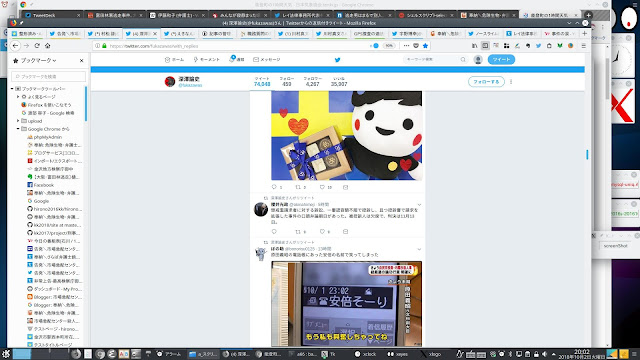Screen dimensions: 640x360
Task: Click the ブックマークを検索 search field
Action: click(x=49, y=76)
